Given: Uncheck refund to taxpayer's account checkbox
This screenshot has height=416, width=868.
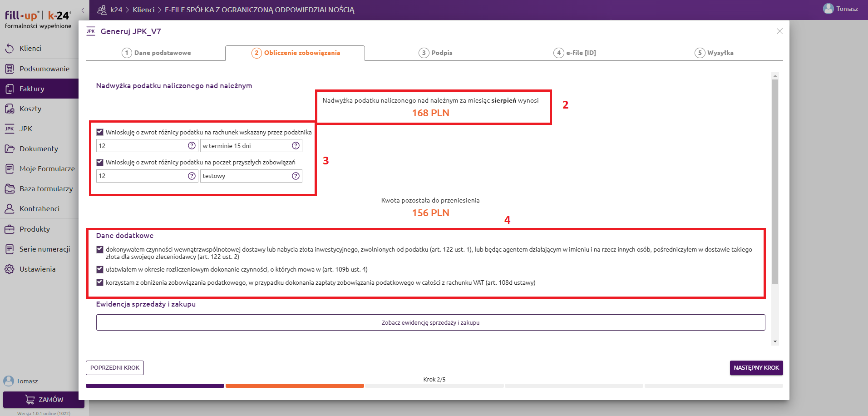Looking at the screenshot, I should click(100, 132).
